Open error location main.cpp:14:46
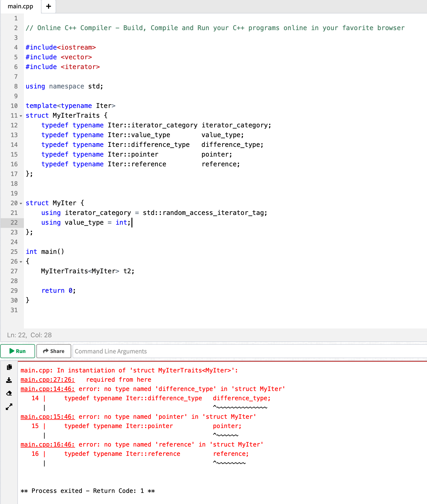427x504 pixels. pos(48,389)
